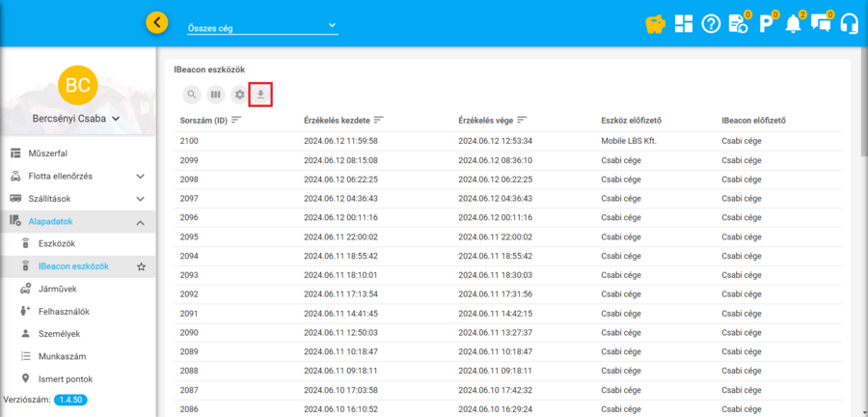Screen dimensions: 868x417
Task: Open the help question mark icon
Action: click(711, 24)
